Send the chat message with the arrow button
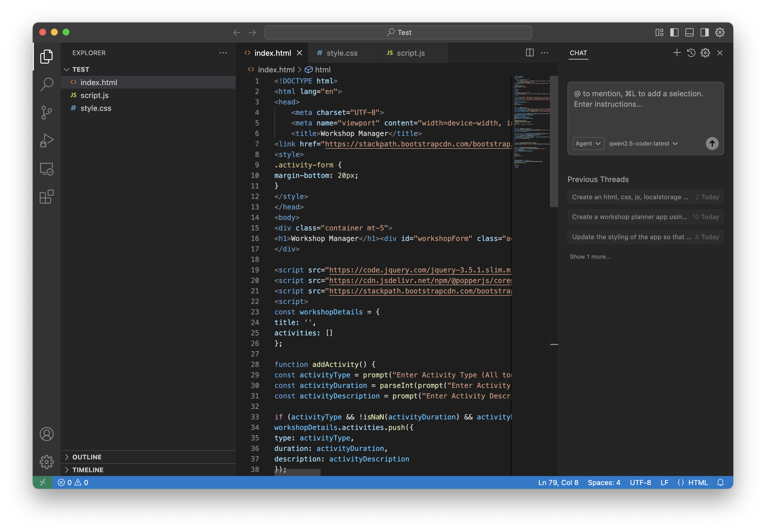 (x=712, y=143)
